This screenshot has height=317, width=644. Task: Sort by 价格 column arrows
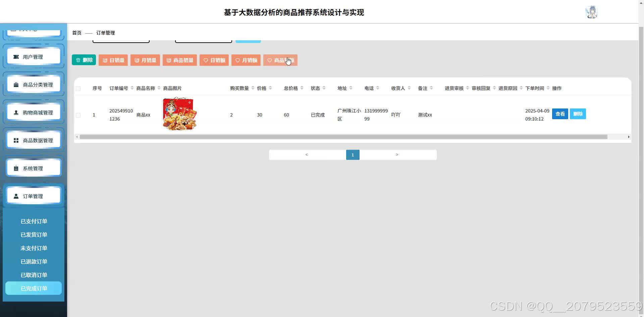pyautogui.click(x=270, y=88)
